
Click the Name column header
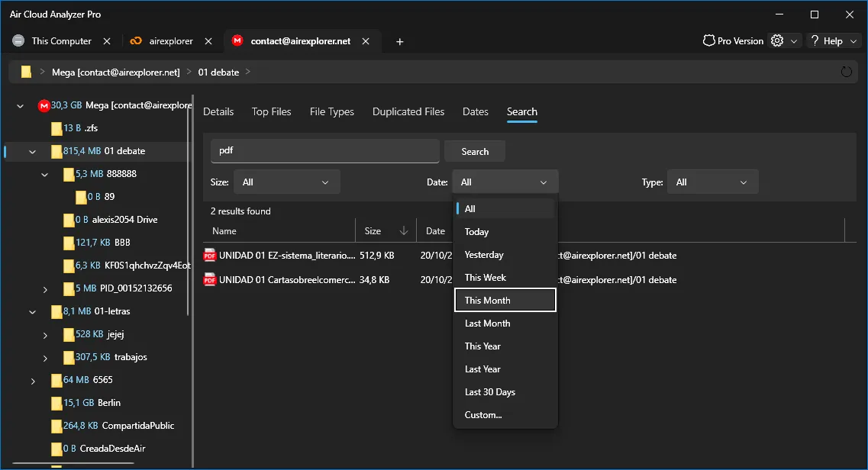(279, 230)
